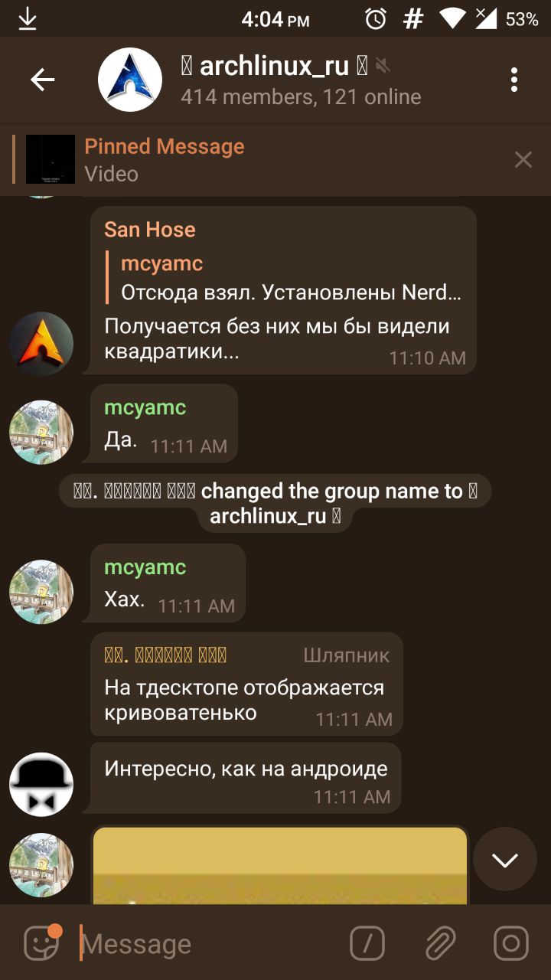Tap the alarm clock status bar icon
The image size is (551, 980).
(376, 19)
